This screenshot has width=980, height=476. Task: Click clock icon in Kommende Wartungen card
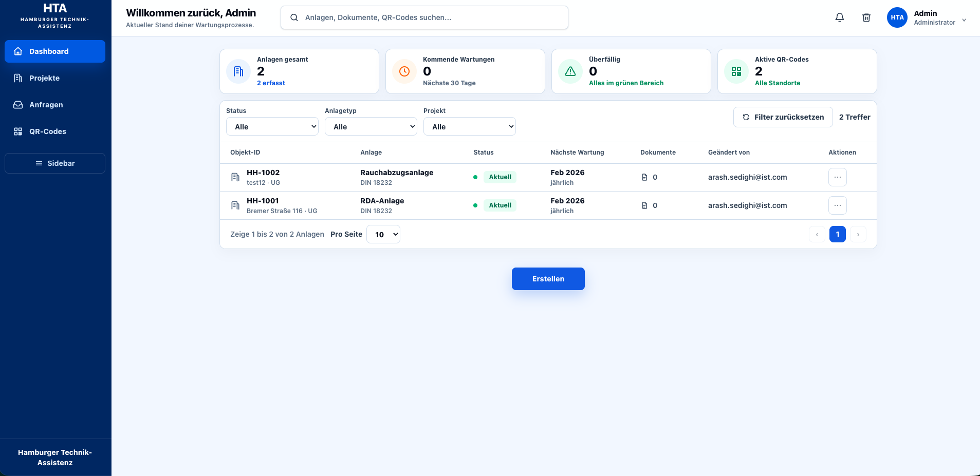(404, 71)
